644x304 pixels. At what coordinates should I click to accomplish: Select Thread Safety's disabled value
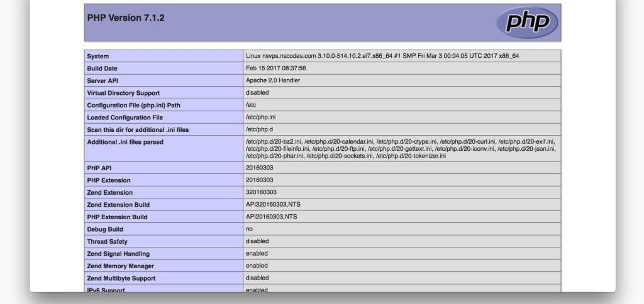coord(257,242)
